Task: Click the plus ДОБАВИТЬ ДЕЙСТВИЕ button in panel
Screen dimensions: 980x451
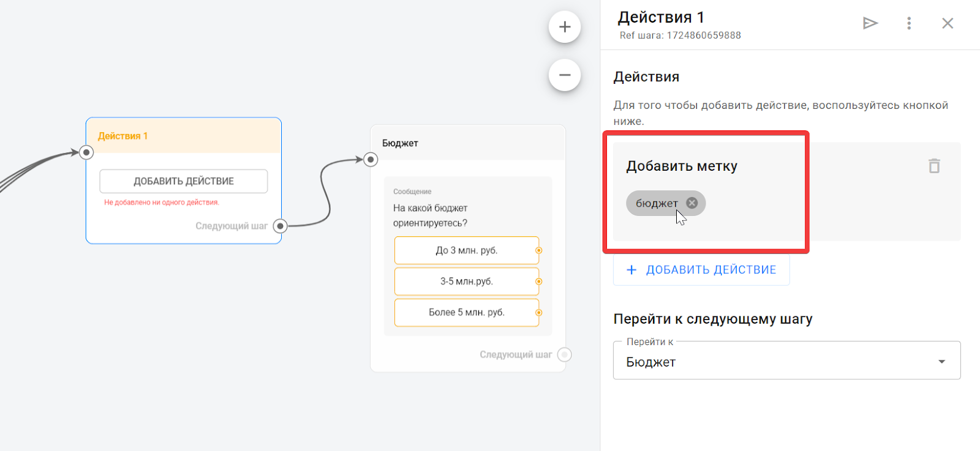Action: 701,270
